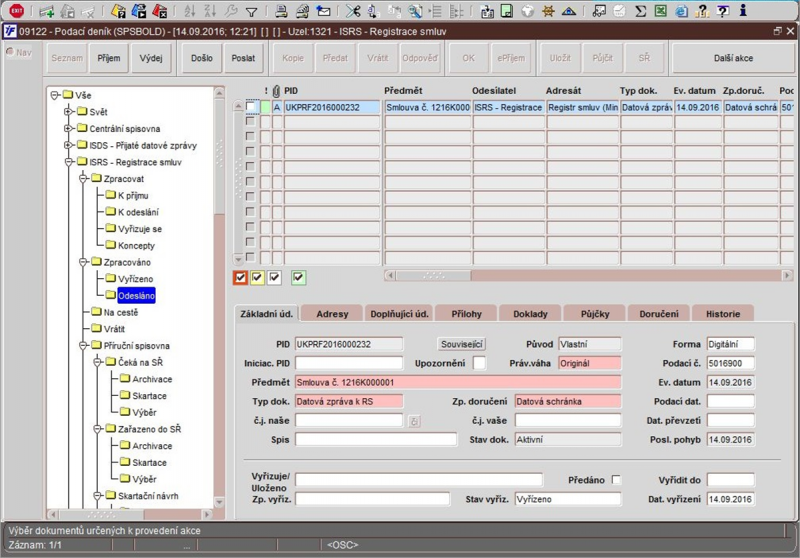The image size is (800, 558).
Task: Collapse the ISRS - Registrace smluv node
Action: pos(69,161)
